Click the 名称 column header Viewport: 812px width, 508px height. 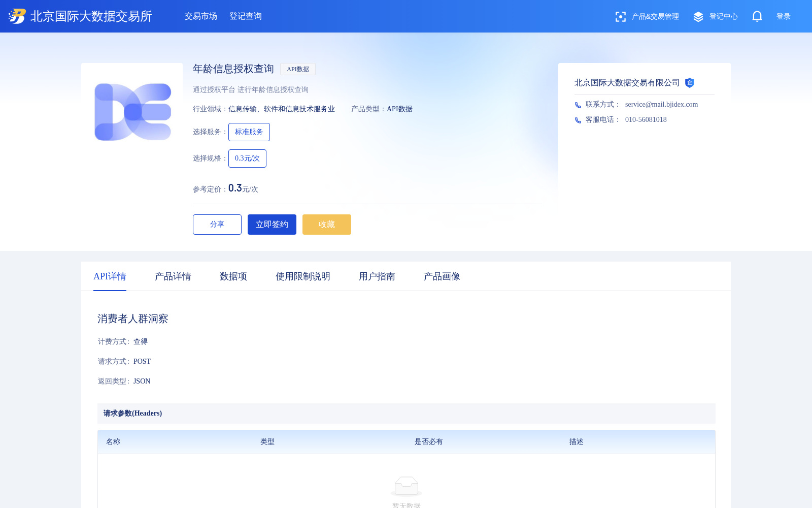click(x=113, y=442)
